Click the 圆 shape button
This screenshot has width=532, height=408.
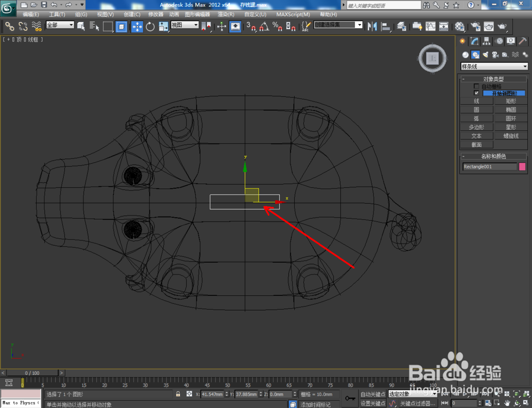point(476,110)
